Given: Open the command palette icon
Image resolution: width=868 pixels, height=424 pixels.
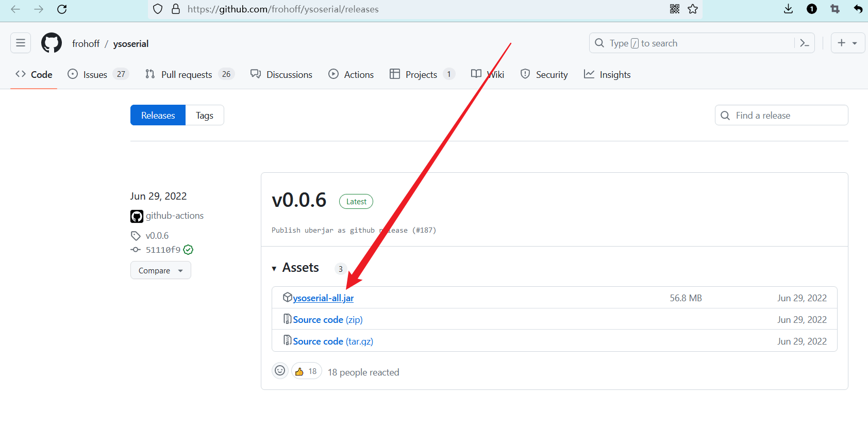Looking at the screenshot, I should tap(805, 43).
